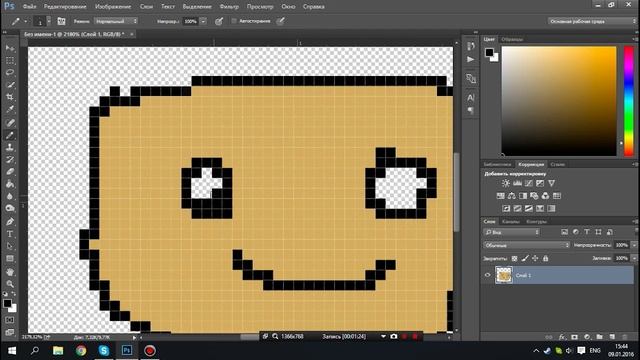
Task: Toggle layer filtering on/off switch
Action: [636, 232]
